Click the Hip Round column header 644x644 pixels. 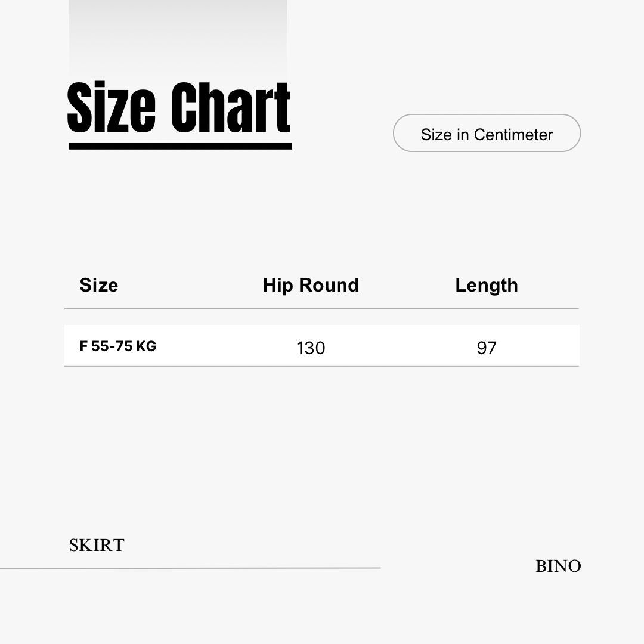(311, 285)
